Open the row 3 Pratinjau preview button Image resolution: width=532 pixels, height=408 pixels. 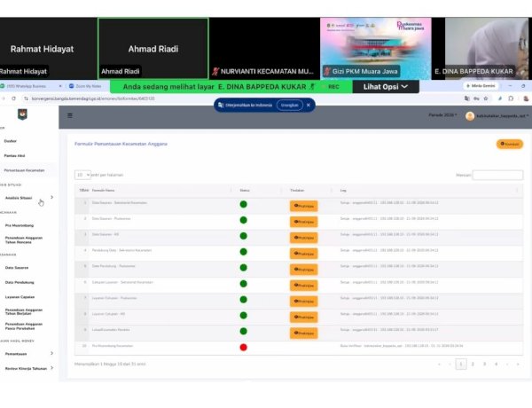coord(303,238)
